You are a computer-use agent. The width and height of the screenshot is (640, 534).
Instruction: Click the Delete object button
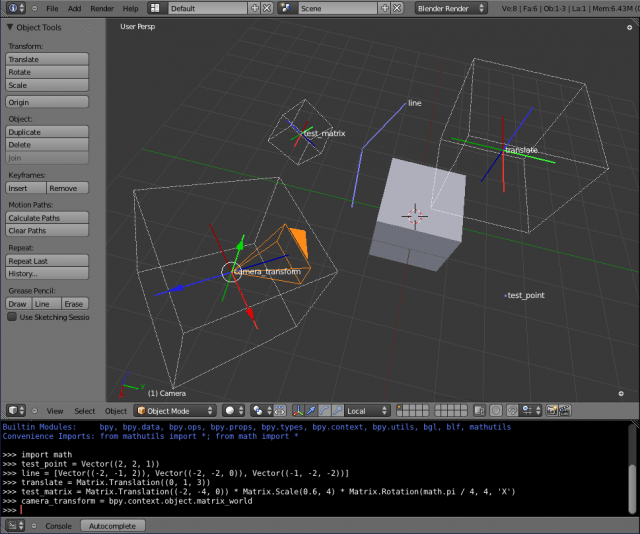click(47, 145)
